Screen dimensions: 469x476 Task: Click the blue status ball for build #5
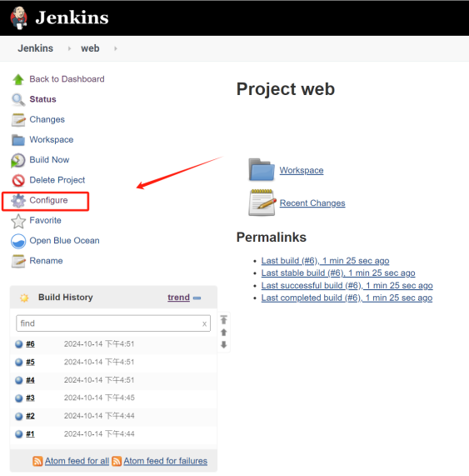[x=19, y=362]
